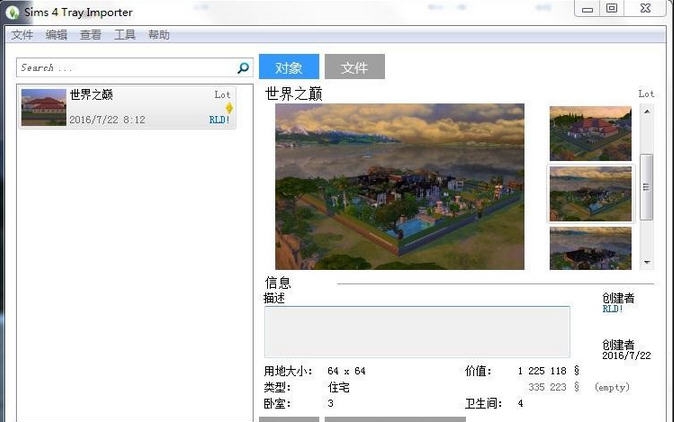This screenshot has height=422, width=674.
Task: Click the magnifier search icon
Action: (x=243, y=68)
